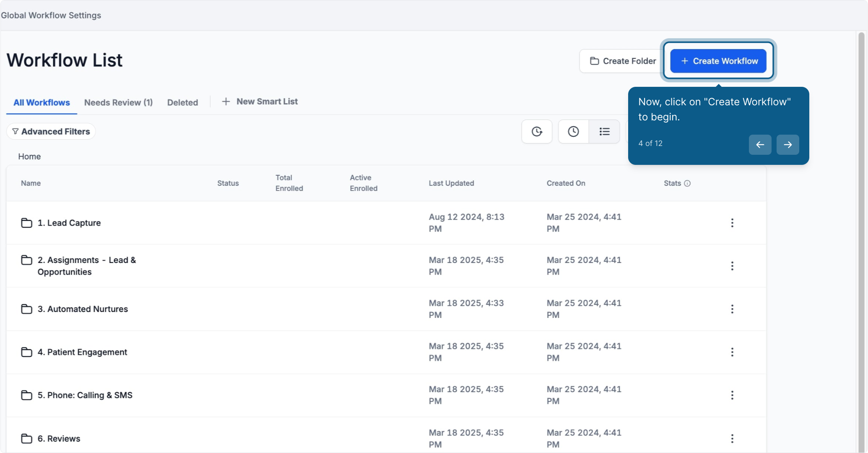
Task: Go to the next tour step arrow
Action: click(x=787, y=145)
